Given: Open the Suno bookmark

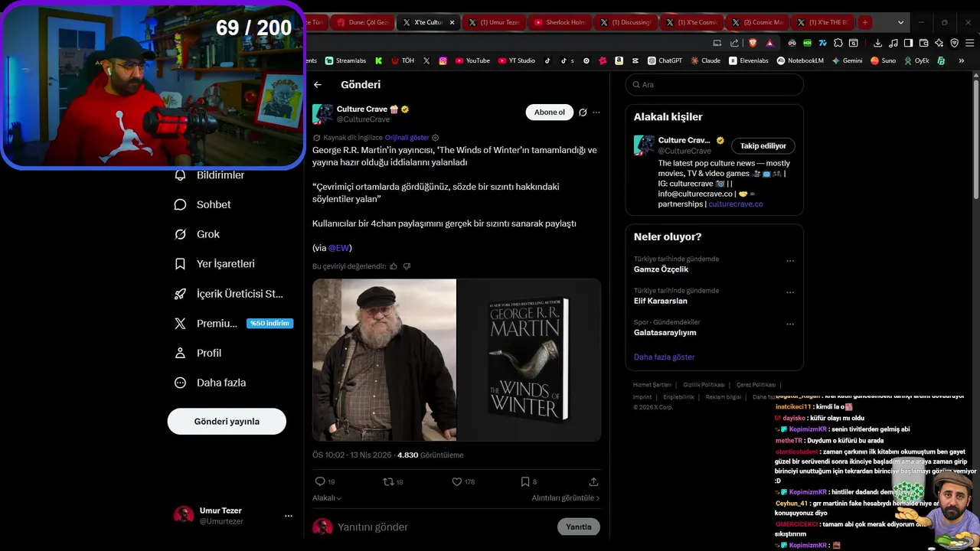Looking at the screenshot, I should coord(883,60).
